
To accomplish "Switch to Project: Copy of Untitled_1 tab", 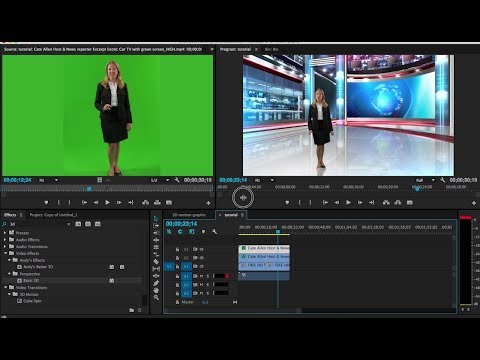I will 53,215.
